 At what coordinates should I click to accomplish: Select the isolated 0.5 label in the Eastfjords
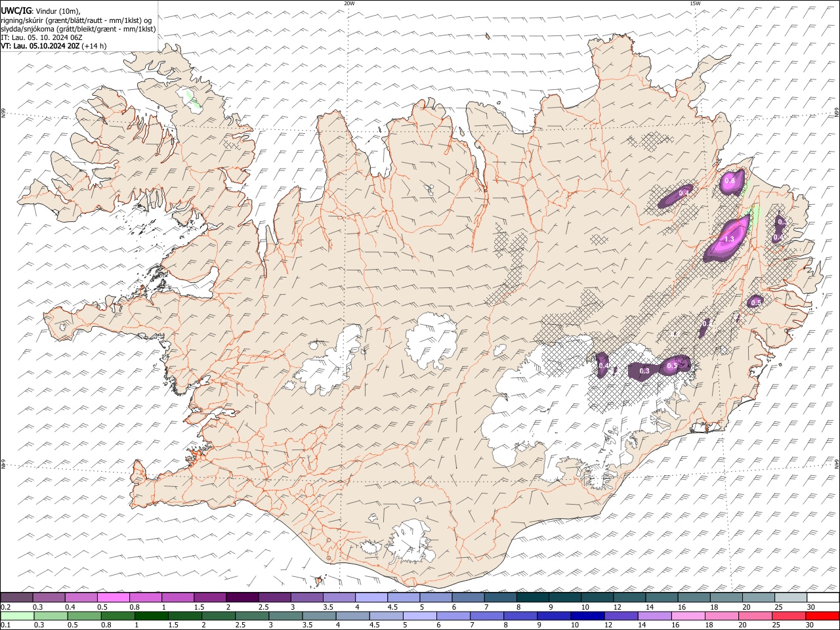[x=755, y=303]
